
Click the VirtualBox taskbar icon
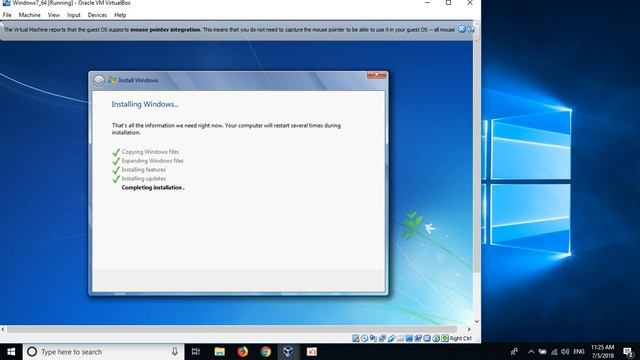point(288,351)
